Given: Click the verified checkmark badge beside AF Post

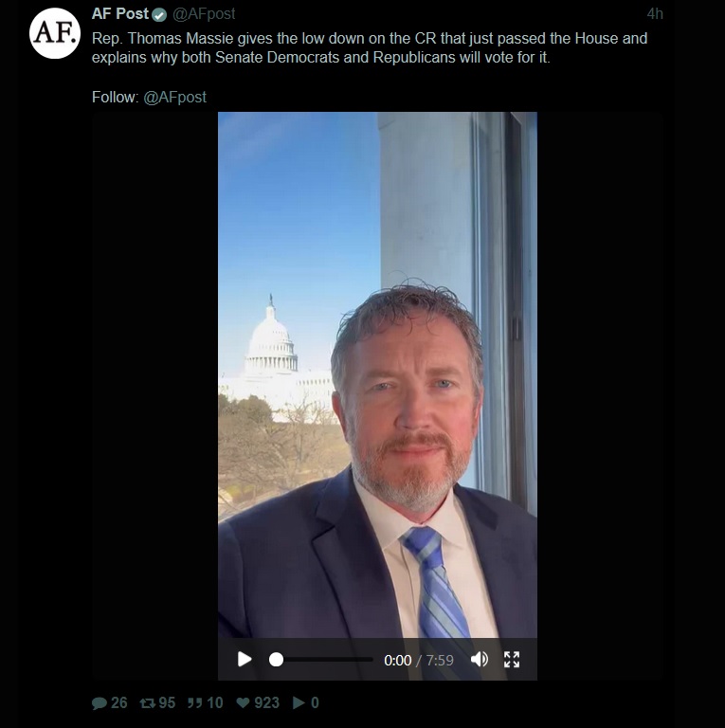Looking at the screenshot, I should pos(159,15).
